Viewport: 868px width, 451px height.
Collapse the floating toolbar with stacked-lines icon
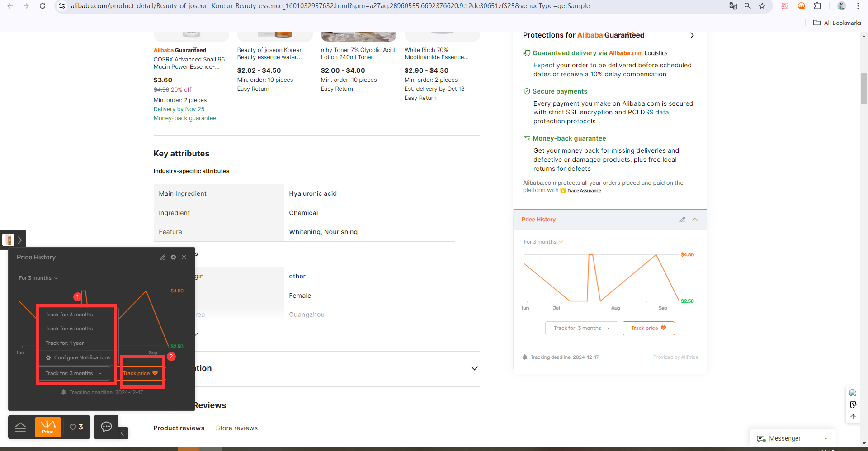point(20,427)
